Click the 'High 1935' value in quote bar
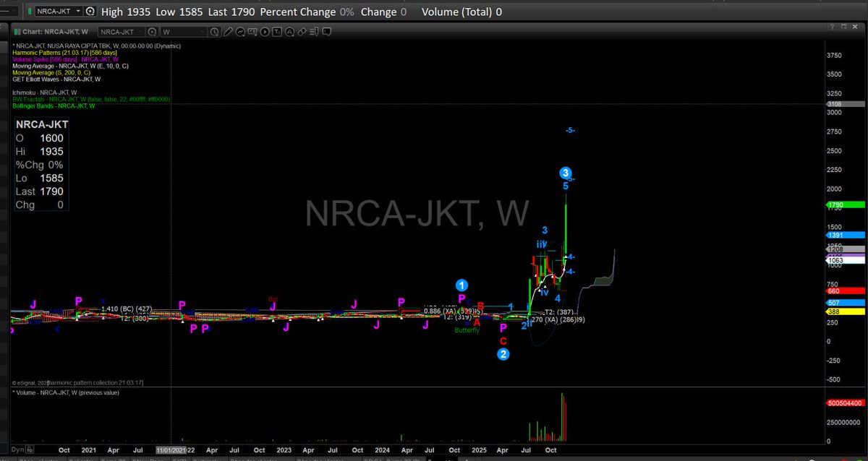The width and height of the screenshot is (868, 461). point(126,12)
